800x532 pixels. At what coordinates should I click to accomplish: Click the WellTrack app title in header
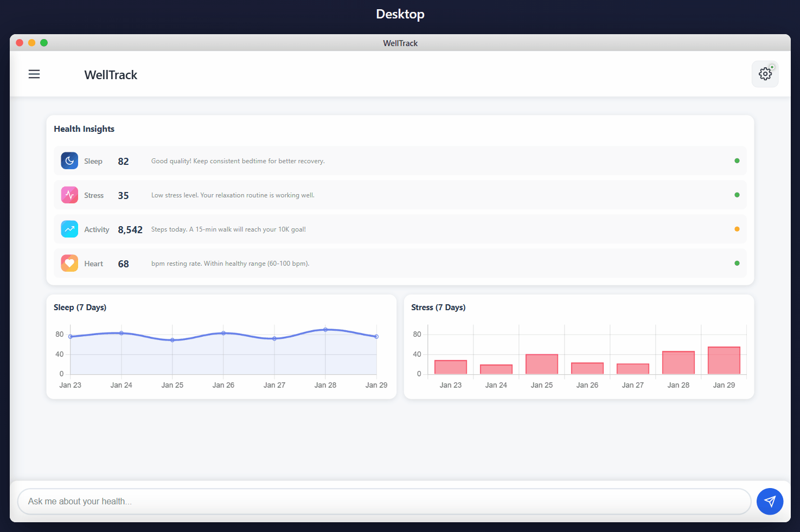111,75
